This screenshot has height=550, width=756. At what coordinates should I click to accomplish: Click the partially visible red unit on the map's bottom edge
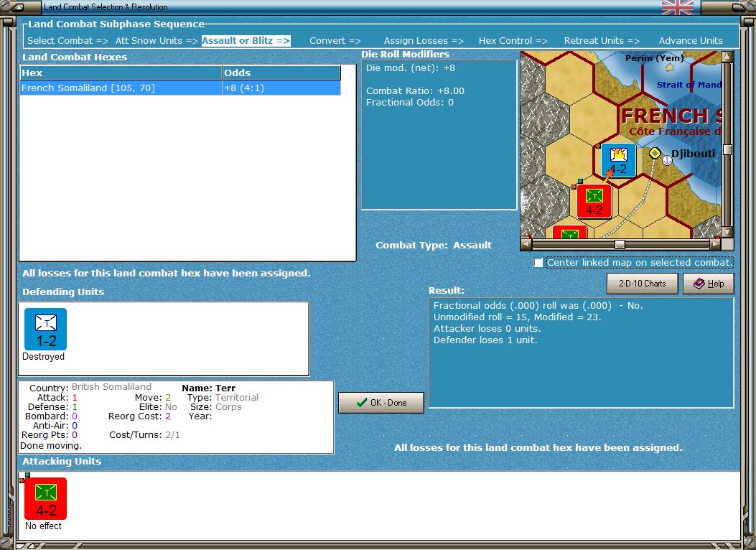[569, 232]
